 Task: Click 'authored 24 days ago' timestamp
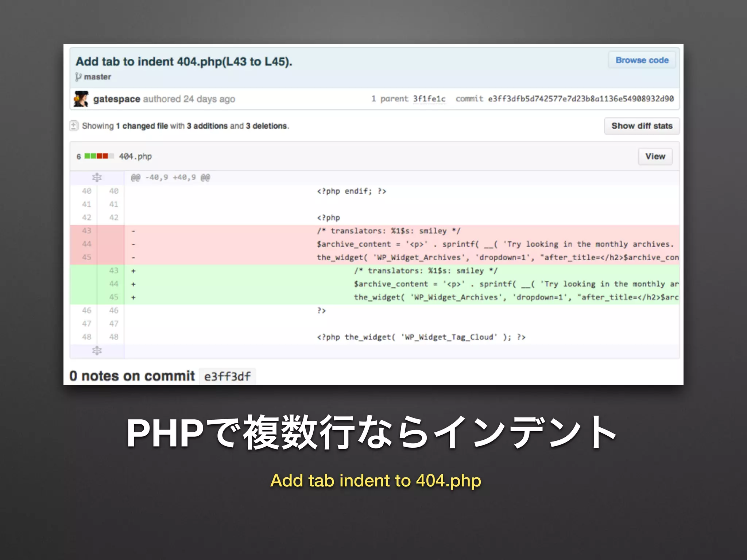(x=189, y=99)
